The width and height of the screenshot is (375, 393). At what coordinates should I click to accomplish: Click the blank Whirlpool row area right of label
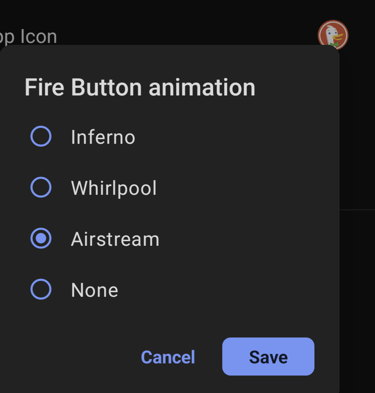click(243, 188)
